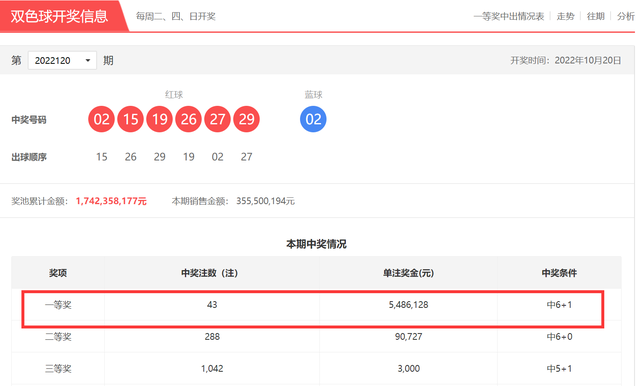Open 一等奖中出情况表 link
The width and height of the screenshot is (640, 386).
pyautogui.click(x=509, y=16)
